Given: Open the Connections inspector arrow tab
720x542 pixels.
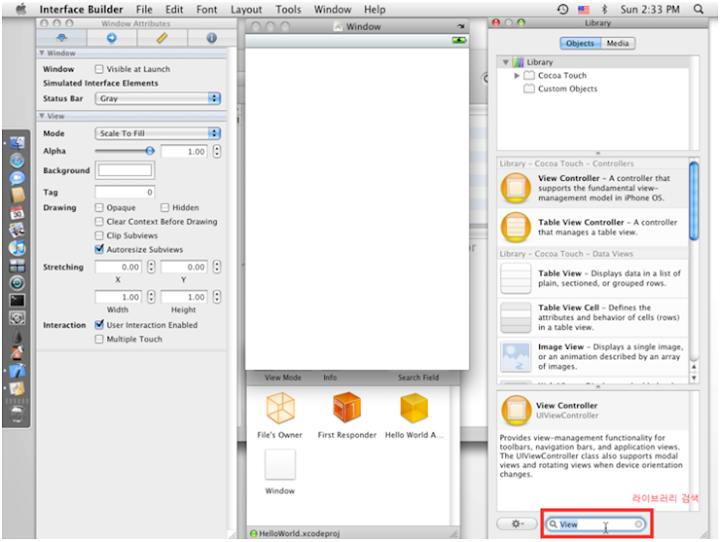Looking at the screenshot, I should [112, 38].
